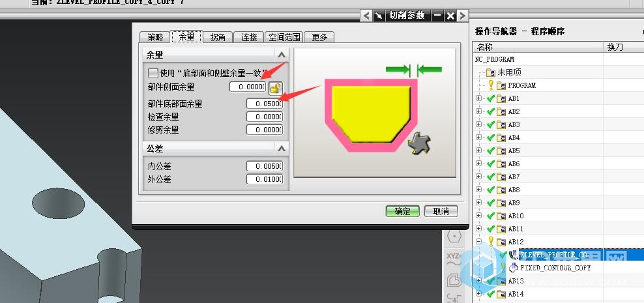Image resolution: width=644 pixels, height=303 pixels.
Task: Click the 检查余量 value field
Action: click(x=265, y=117)
